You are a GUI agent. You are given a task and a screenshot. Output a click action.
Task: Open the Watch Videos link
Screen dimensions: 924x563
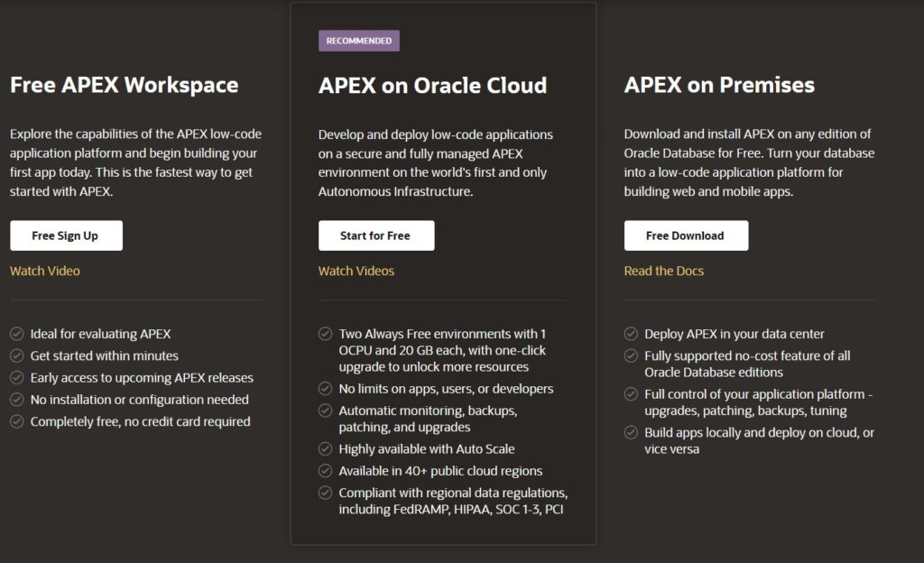(x=356, y=271)
